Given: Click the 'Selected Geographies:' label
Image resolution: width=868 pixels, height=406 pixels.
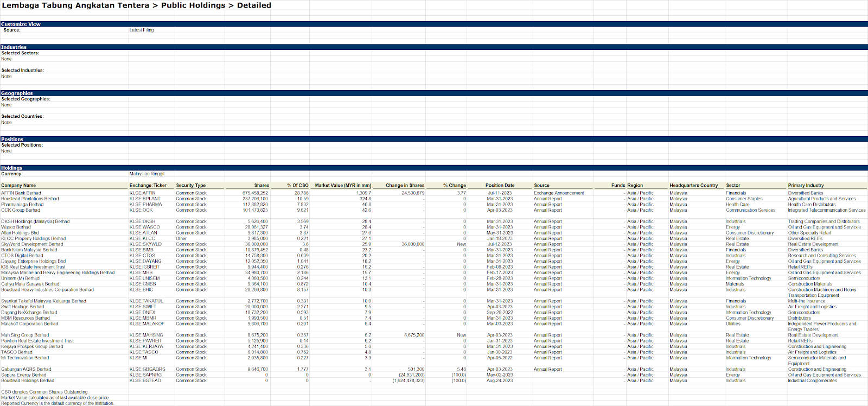Looking at the screenshot, I should 25,99.
